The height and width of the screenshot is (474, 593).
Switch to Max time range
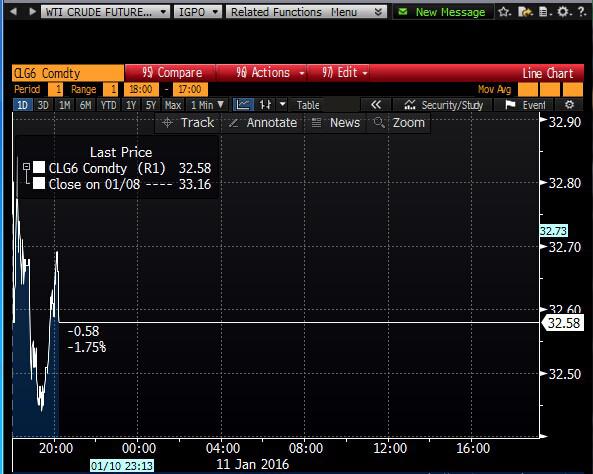pyautogui.click(x=173, y=105)
